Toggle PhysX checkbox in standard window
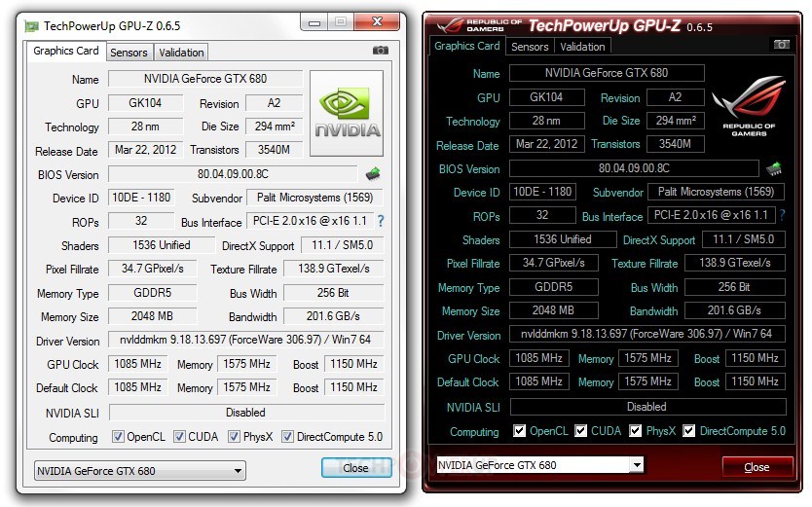Screen dimensions: 812x507 (x=234, y=437)
